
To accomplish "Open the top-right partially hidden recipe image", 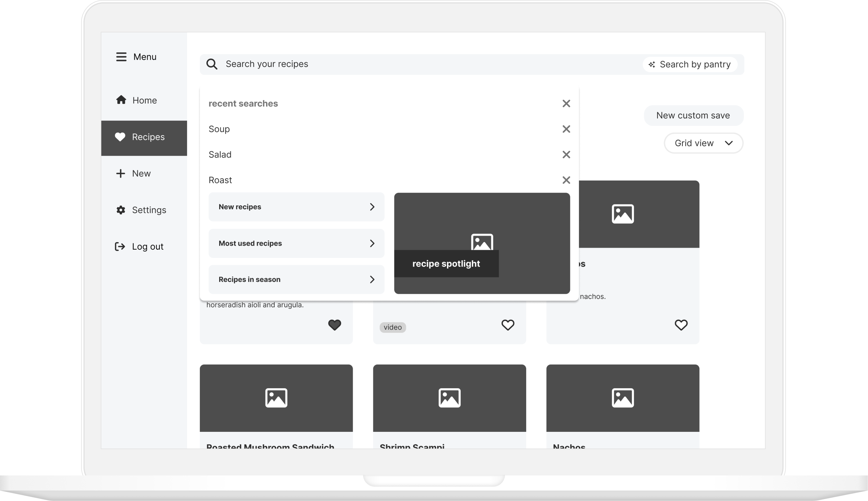I will 639,214.
